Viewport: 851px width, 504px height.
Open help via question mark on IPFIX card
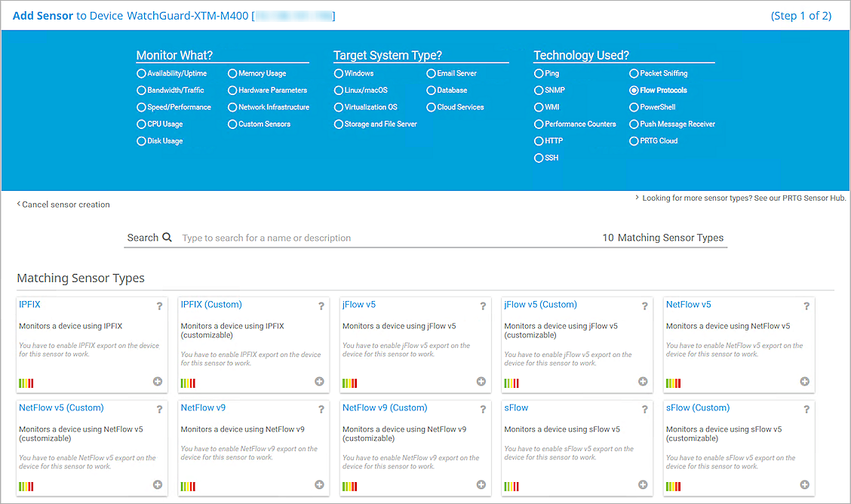(158, 306)
